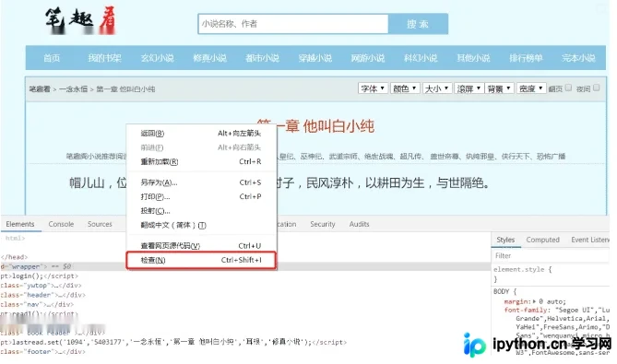The width and height of the screenshot is (617, 364).
Task: Toggle the 夜间 night mode checkbox
Action: click(x=596, y=88)
